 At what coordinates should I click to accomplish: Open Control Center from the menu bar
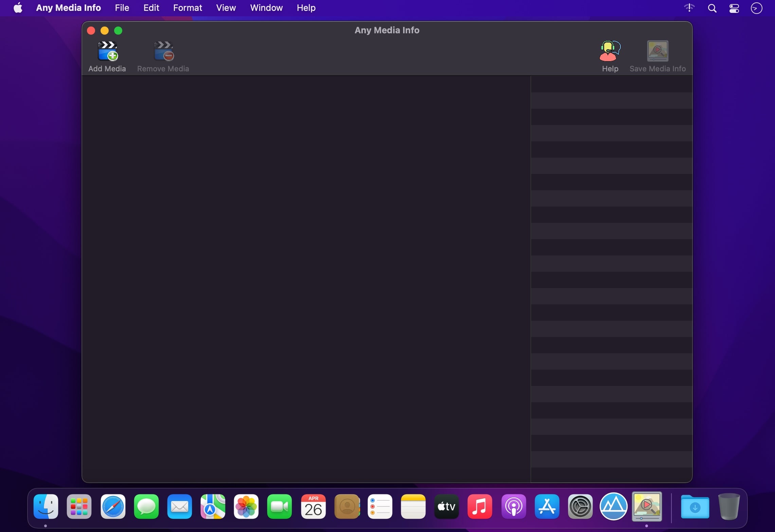pos(734,8)
